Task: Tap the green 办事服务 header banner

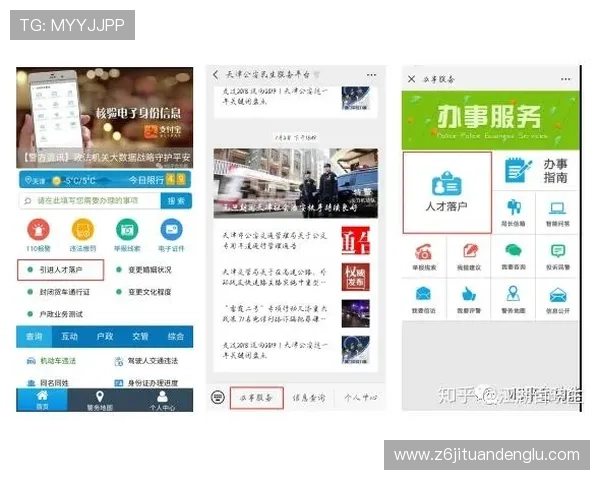Action: (x=490, y=120)
